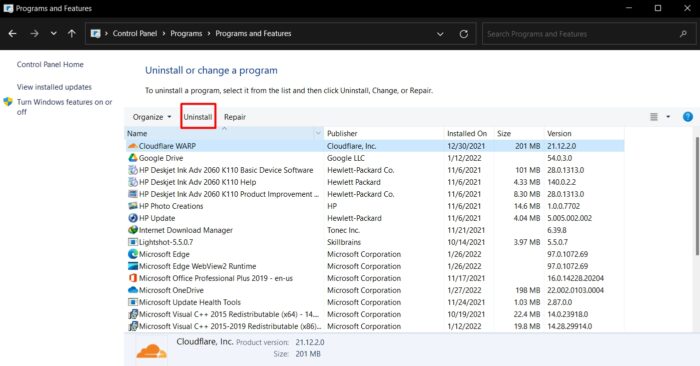Click the Uninstall toolbar button
Screen dimensions: 700x366
(x=198, y=117)
